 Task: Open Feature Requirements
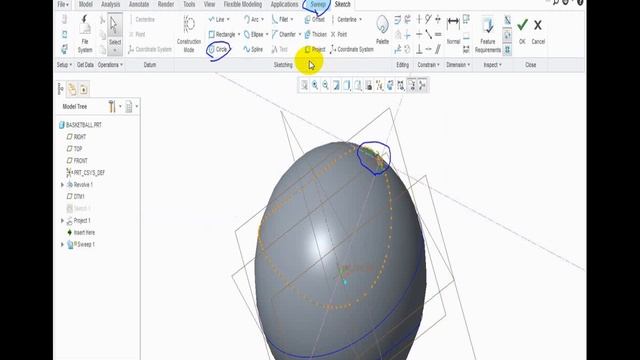pyautogui.click(x=488, y=34)
